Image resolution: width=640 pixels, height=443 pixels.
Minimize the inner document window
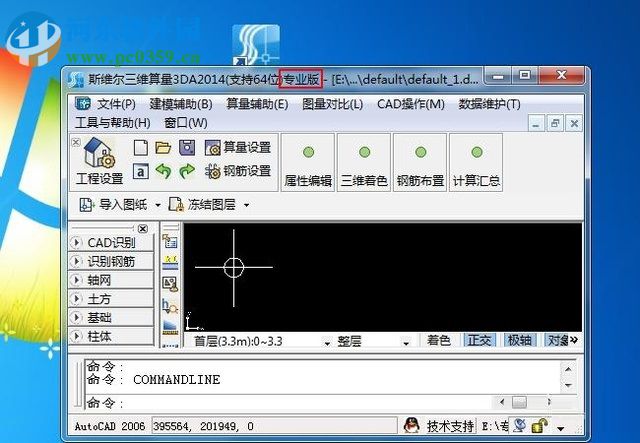pos(536,123)
